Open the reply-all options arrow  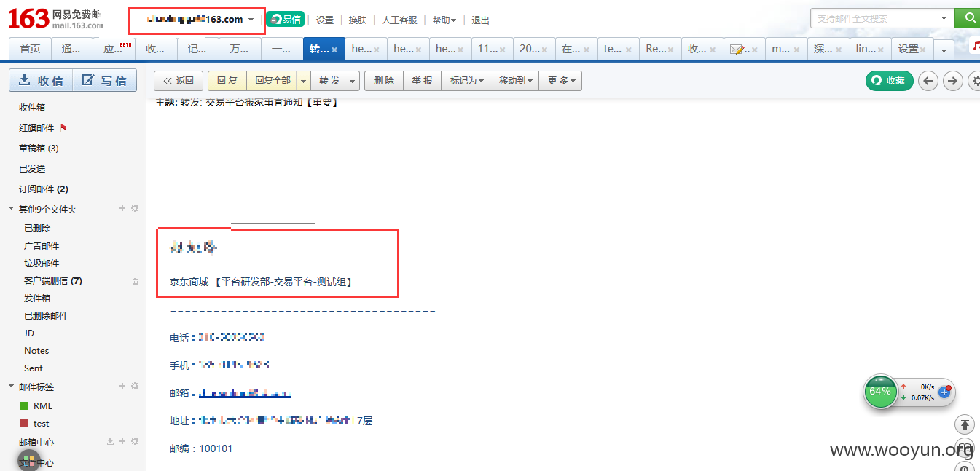click(304, 81)
